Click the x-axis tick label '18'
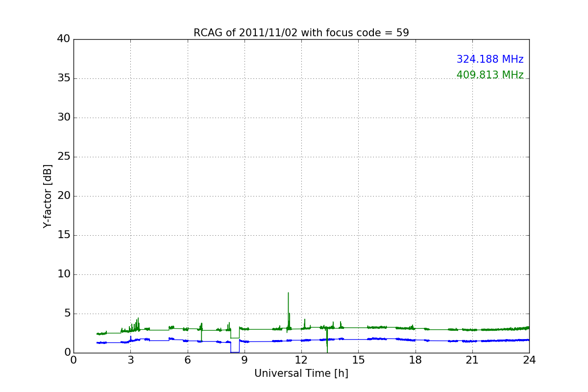Screen dimensions: 588x392 coord(416,360)
